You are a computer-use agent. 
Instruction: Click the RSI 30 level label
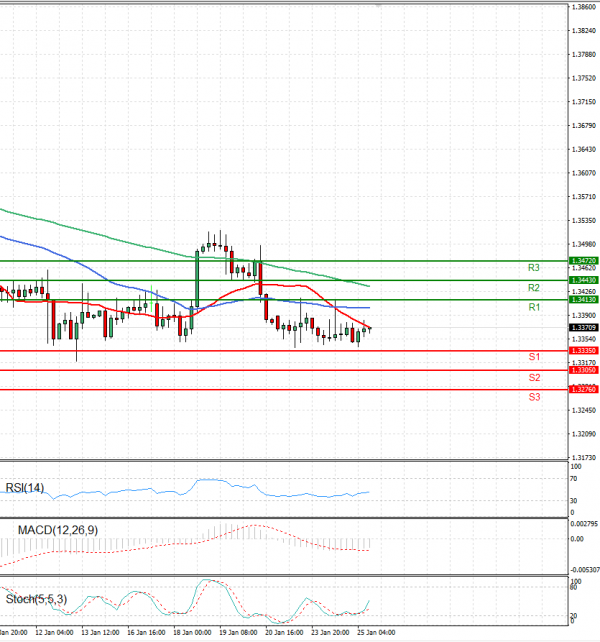574,501
